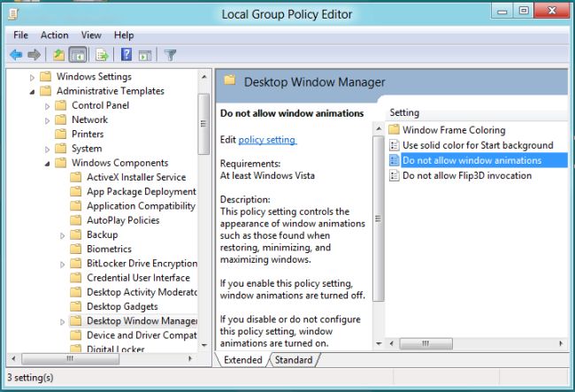Click the Setting column header

click(x=404, y=112)
